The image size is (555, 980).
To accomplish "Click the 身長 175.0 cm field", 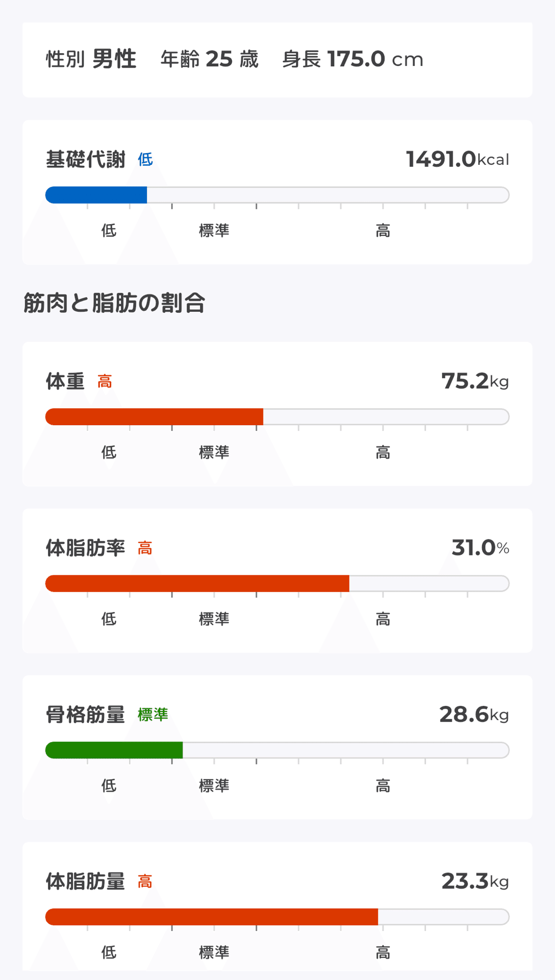I will coord(352,59).
